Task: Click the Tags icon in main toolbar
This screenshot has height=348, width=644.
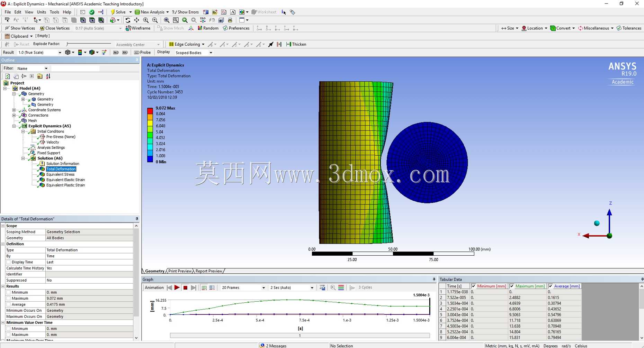Action: point(293,12)
